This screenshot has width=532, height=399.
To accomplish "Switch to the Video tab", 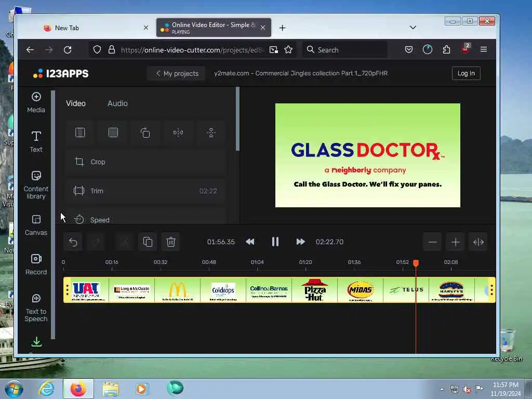I will tap(76, 103).
